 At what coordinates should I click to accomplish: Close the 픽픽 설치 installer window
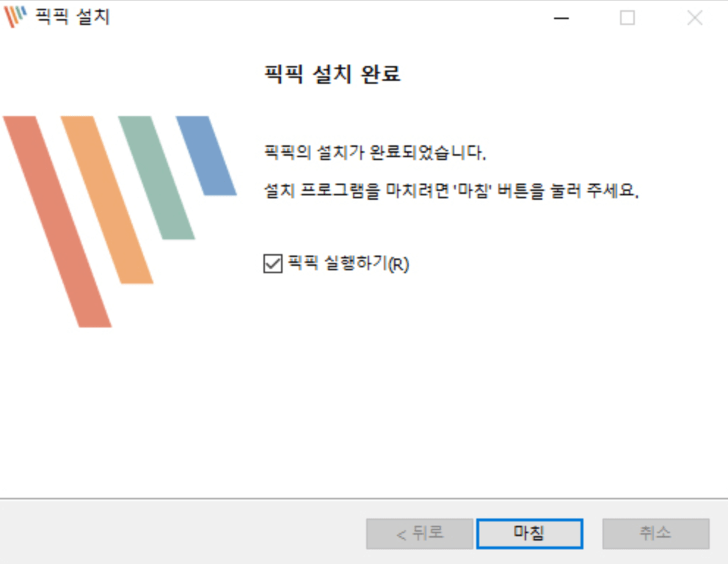click(x=694, y=18)
